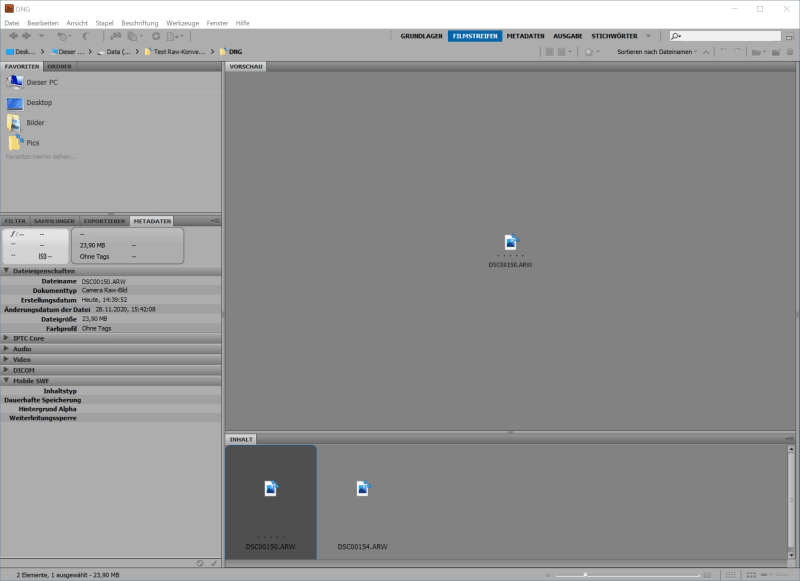
Task: Open the Fenster menu
Action: click(217, 23)
